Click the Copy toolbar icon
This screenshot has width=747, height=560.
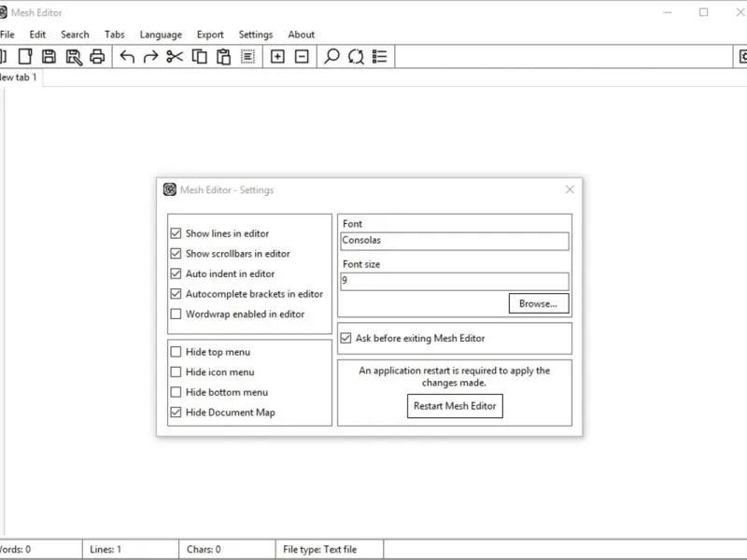pyautogui.click(x=199, y=56)
